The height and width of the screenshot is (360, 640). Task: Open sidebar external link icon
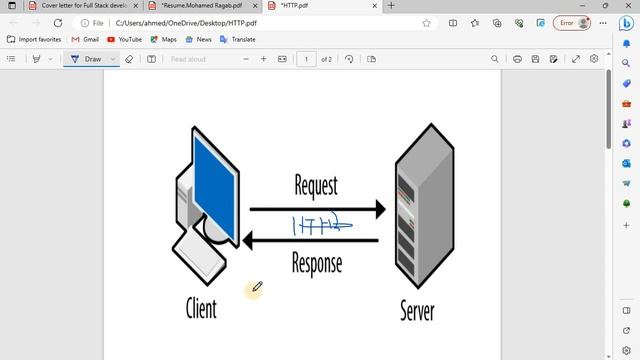click(627, 331)
